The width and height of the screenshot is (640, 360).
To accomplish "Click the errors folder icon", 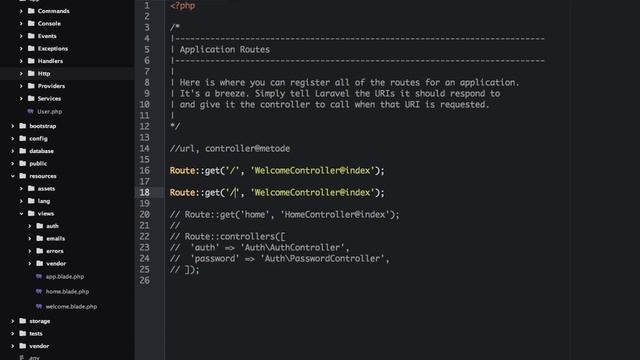I will tap(40, 251).
